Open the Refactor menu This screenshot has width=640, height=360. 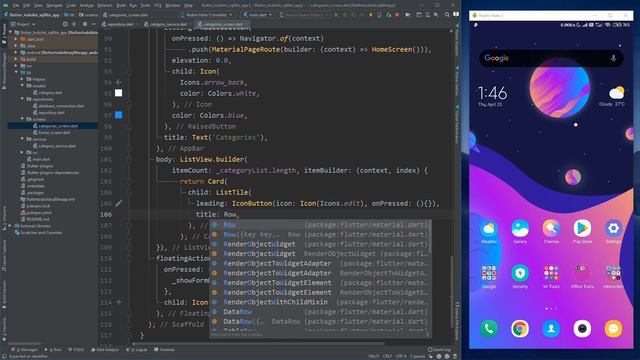point(105,5)
